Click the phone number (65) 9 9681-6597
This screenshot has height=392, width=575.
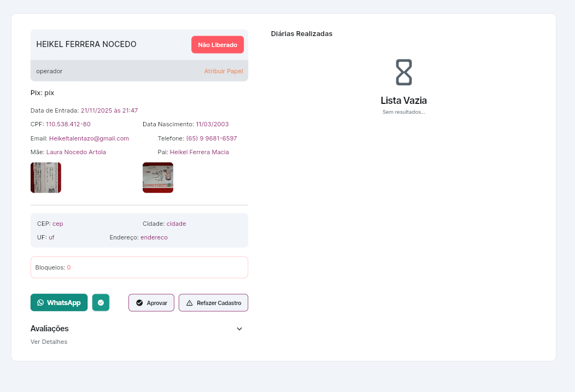click(x=211, y=138)
